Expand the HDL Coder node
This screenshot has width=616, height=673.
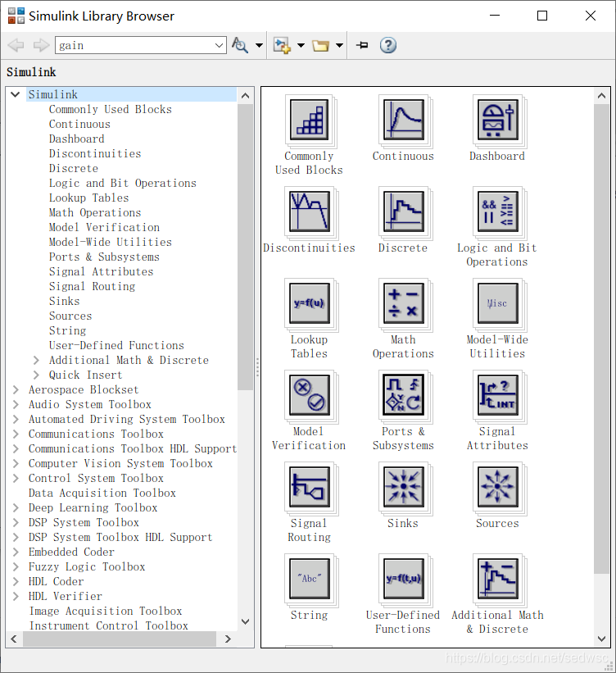tap(16, 581)
